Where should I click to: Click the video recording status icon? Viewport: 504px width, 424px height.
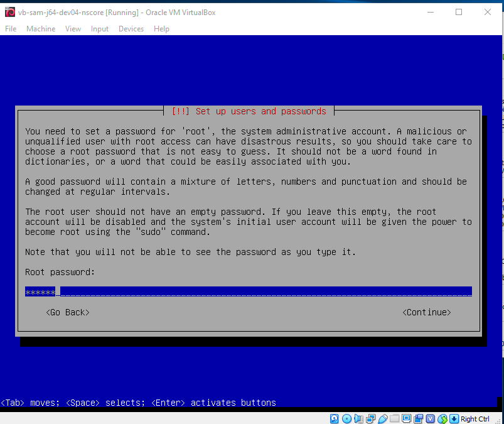pyautogui.click(x=418, y=418)
